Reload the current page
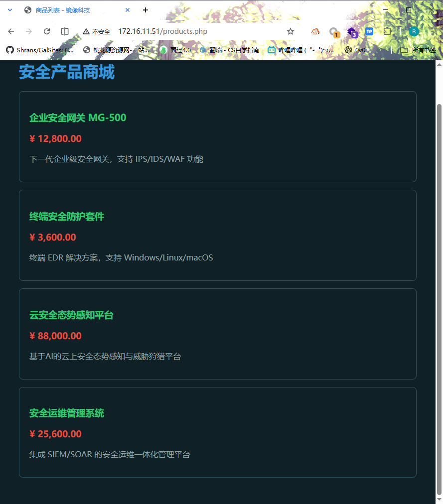 [47, 31]
